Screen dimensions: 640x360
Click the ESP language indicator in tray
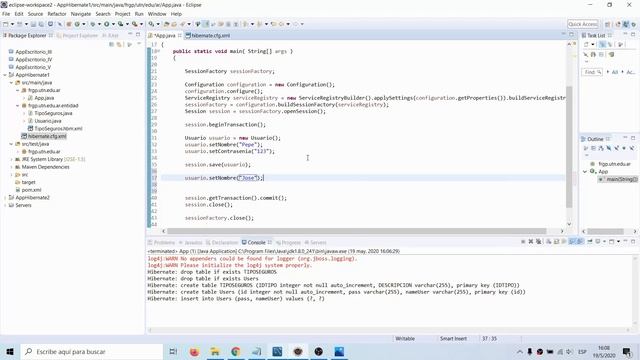point(582,351)
